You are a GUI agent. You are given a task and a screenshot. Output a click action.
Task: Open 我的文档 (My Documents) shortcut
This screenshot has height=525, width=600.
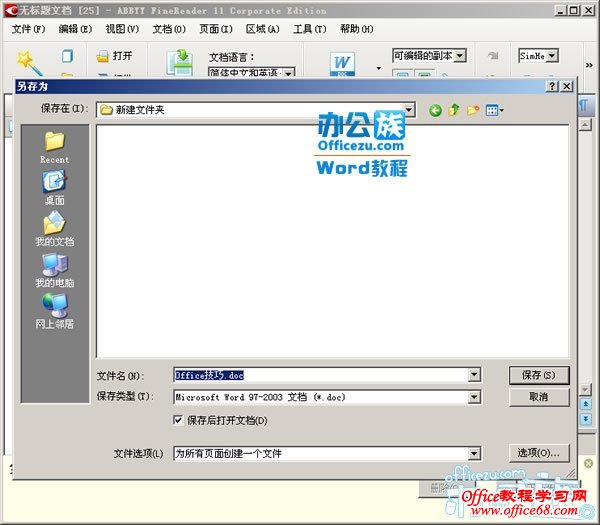(55, 229)
